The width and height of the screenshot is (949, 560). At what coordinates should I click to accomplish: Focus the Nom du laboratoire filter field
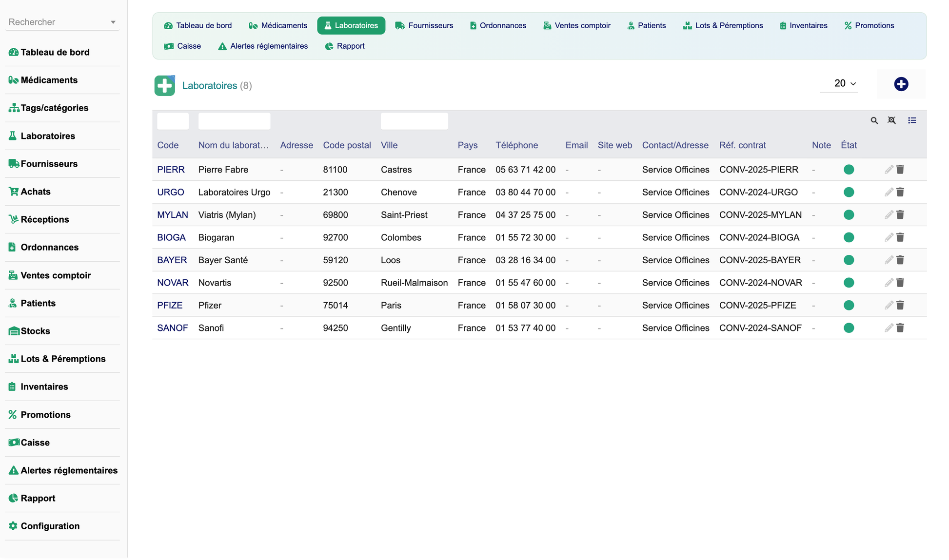point(234,121)
